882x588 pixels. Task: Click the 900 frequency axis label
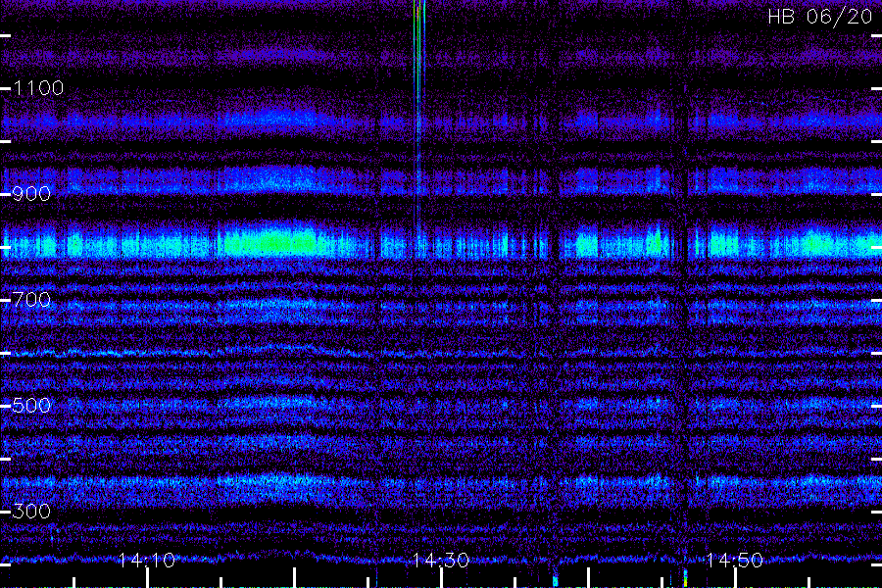[x=31, y=194]
